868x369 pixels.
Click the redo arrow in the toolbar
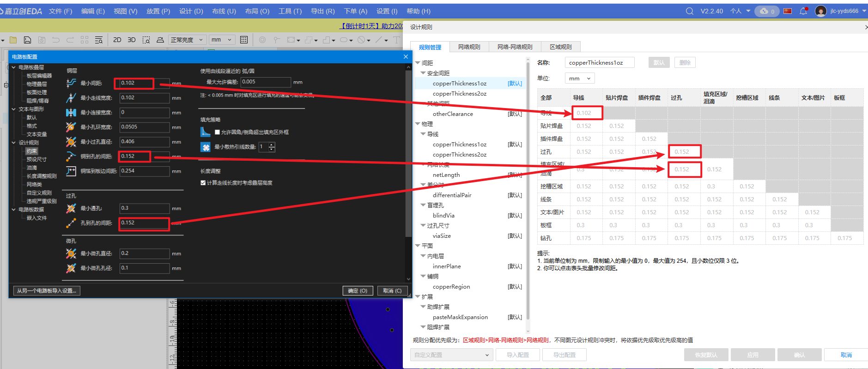point(70,40)
